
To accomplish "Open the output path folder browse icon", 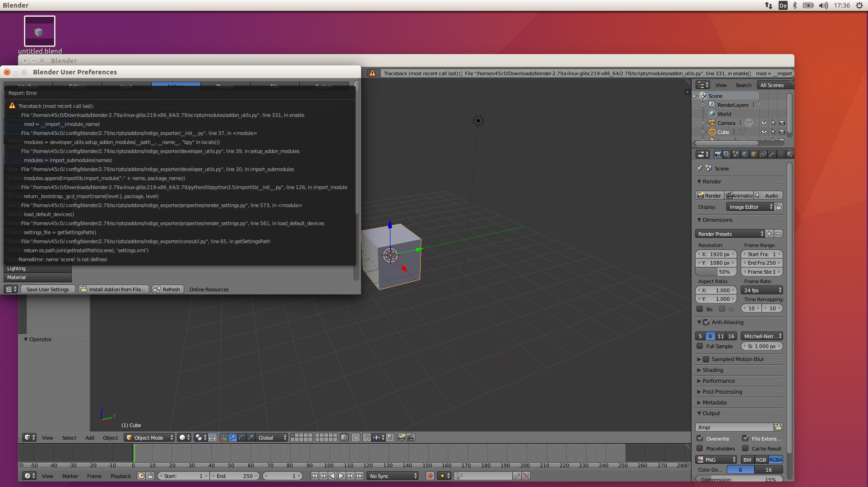I will click(778, 427).
